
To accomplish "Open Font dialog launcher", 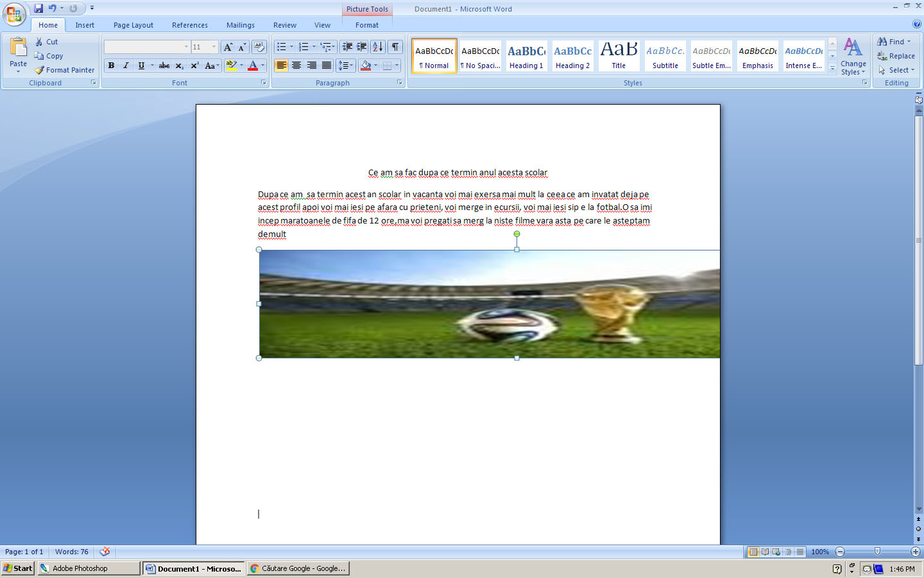I will pyautogui.click(x=263, y=83).
